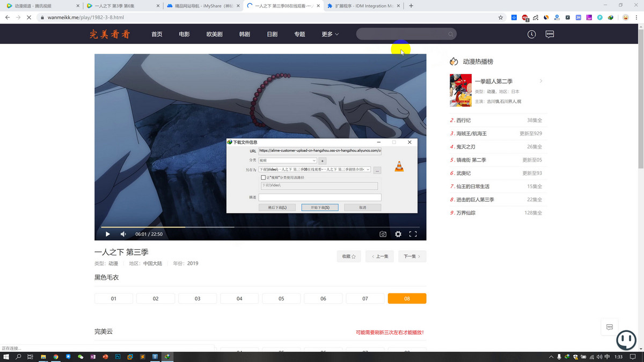Enter fullscreen mode in the video player
The image size is (644, 362).
point(413,234)
